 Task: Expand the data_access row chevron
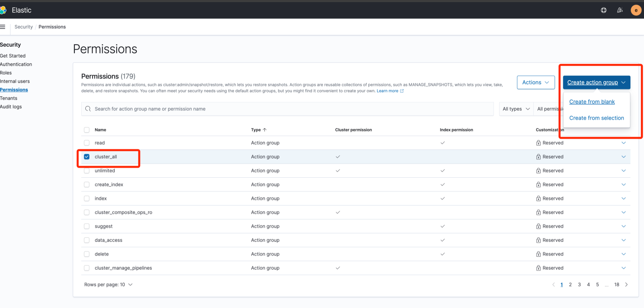coord(623,240)
